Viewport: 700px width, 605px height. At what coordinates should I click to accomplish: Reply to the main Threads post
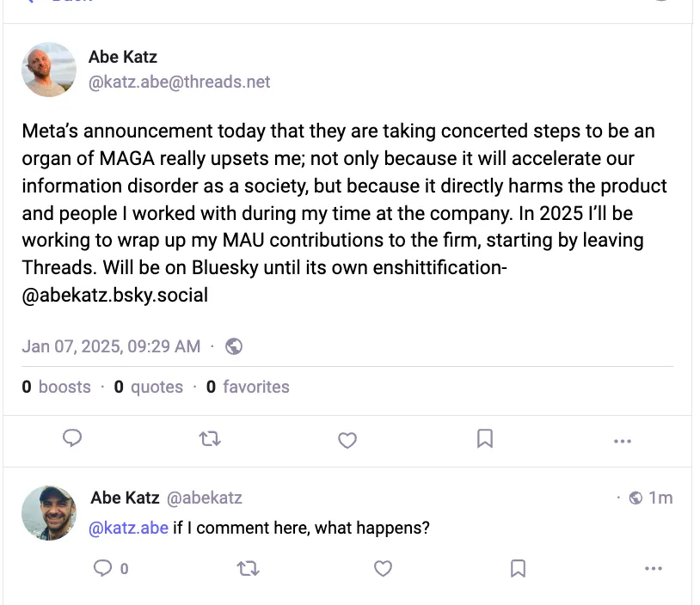73,439
